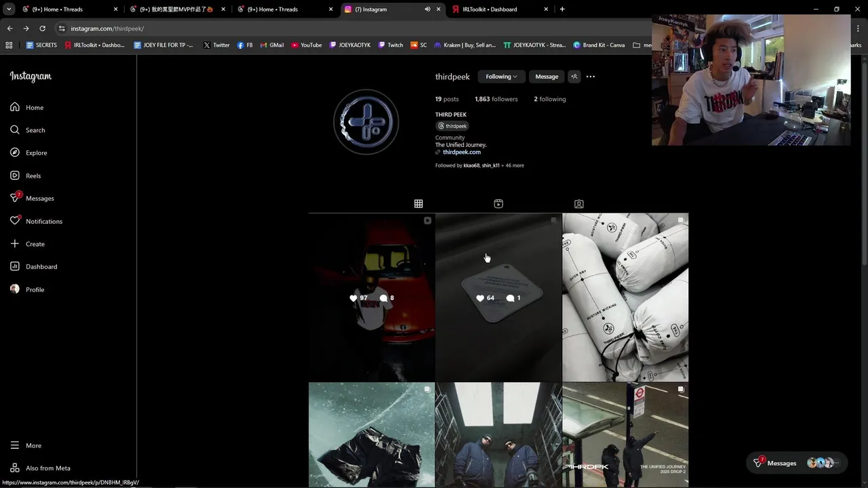
Task: Open the JOEYKAOTYK Streamlabs bookmark
Action: (535, 45)
